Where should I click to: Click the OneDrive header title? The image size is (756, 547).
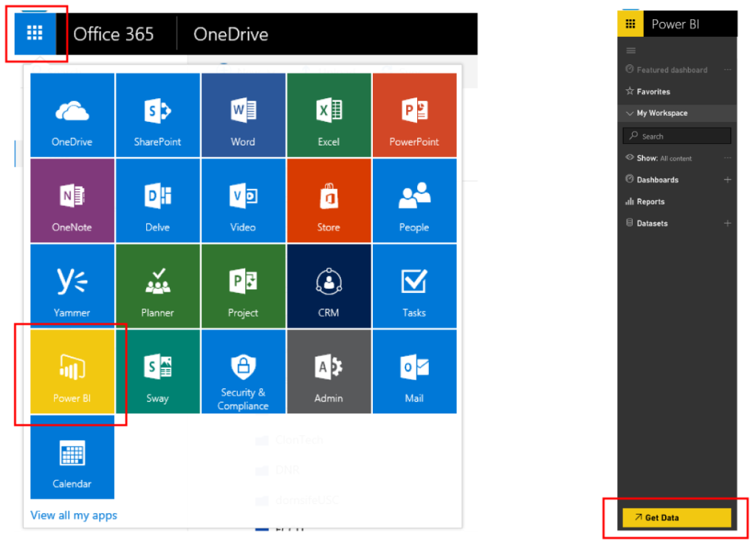(x=231, y=34)
